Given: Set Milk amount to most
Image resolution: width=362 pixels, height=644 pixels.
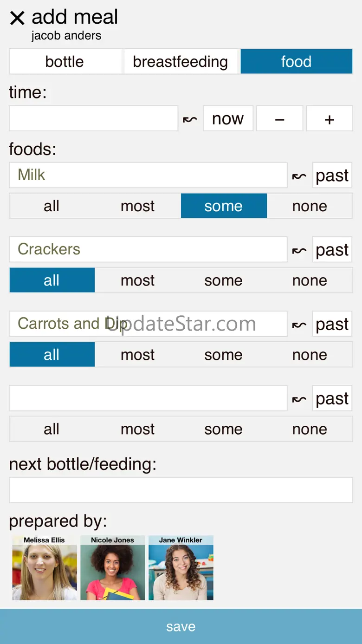Looking at the screenshot, I should pos(137,206).
